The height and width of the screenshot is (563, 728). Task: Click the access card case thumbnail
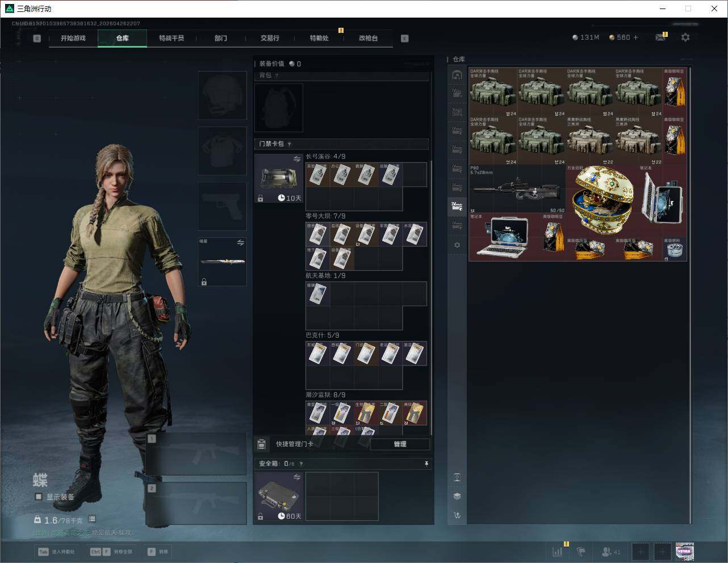tap(279, 178)
